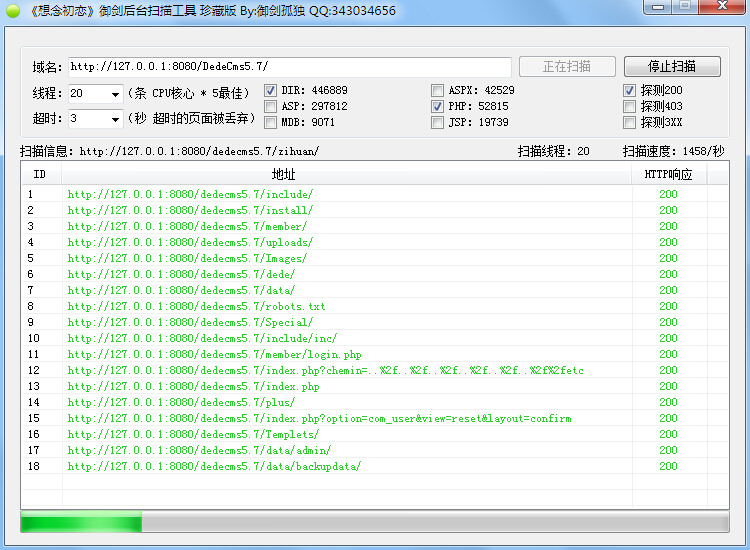This screenshot has height=550, width=750.
Task: Click the 域名 URL input field
Action: pyautogui.click(x=290, y=67)
